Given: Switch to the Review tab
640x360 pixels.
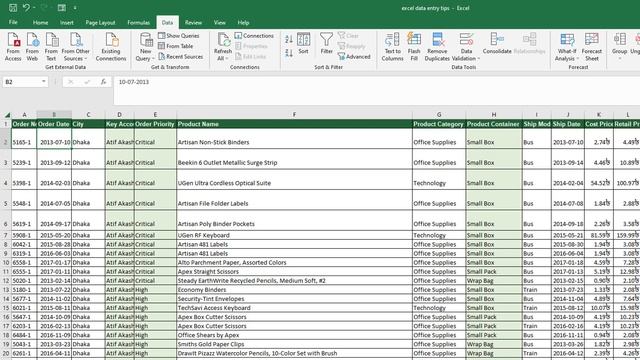Looking at the screenshot, I should 193,22.
